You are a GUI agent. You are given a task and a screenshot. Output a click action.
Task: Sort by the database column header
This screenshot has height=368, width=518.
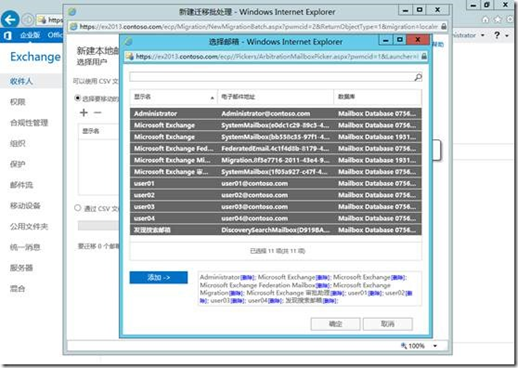378,97
